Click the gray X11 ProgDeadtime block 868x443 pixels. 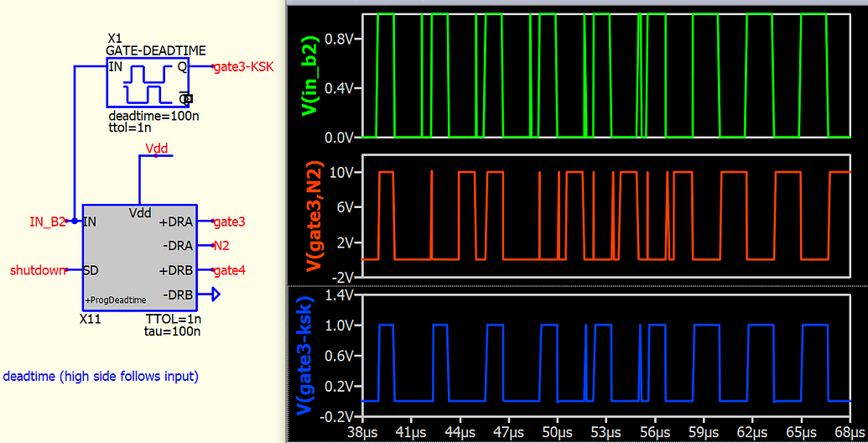139,258
